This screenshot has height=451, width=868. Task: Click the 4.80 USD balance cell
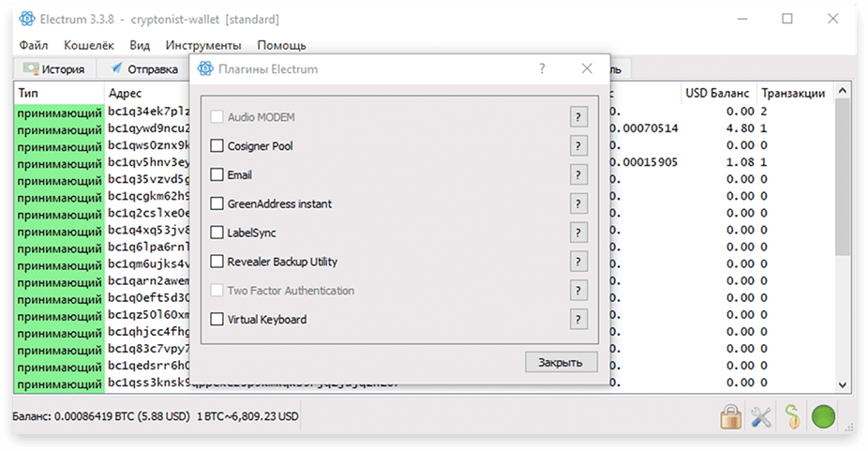point(741,128)
